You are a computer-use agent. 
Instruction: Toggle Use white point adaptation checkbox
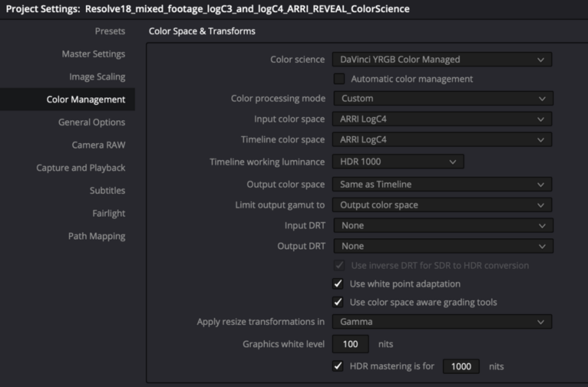coord(338,284)
